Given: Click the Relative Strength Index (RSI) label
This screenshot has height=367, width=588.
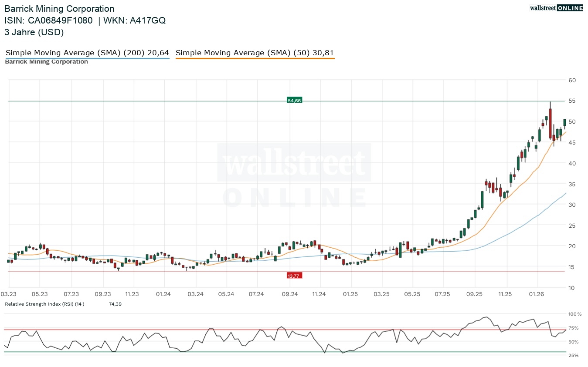Looking at the screenshot, I should coord(44,304).
